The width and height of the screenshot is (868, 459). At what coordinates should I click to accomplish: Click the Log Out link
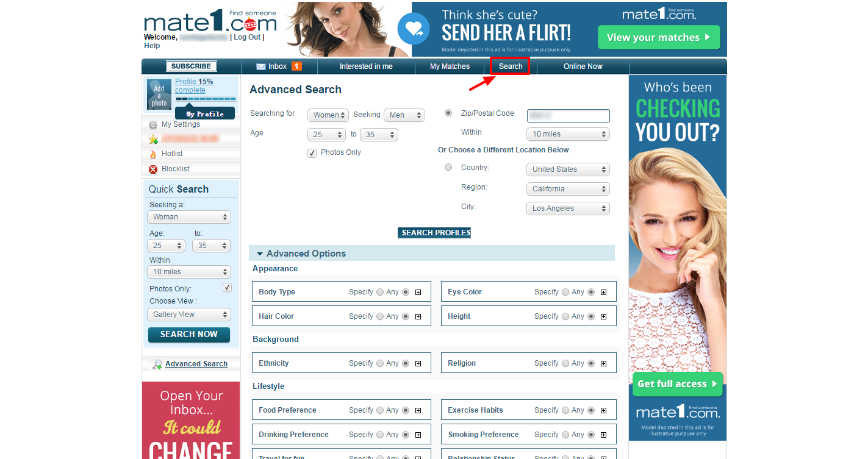[x=247, y=37]
